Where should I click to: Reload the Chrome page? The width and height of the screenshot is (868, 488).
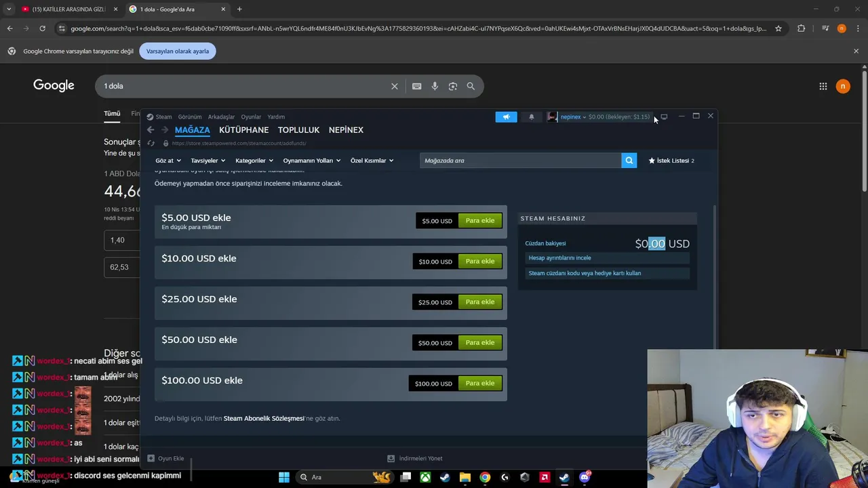(42, 28)
